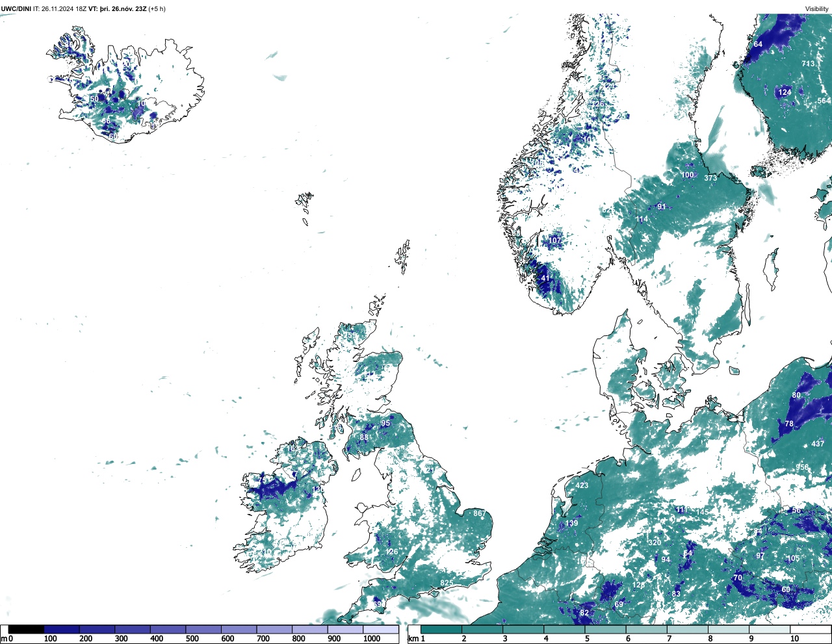This screenshot has height=644, width=832.
Task: Click the '320' value over Germany
Action: (x=655, y=543)
